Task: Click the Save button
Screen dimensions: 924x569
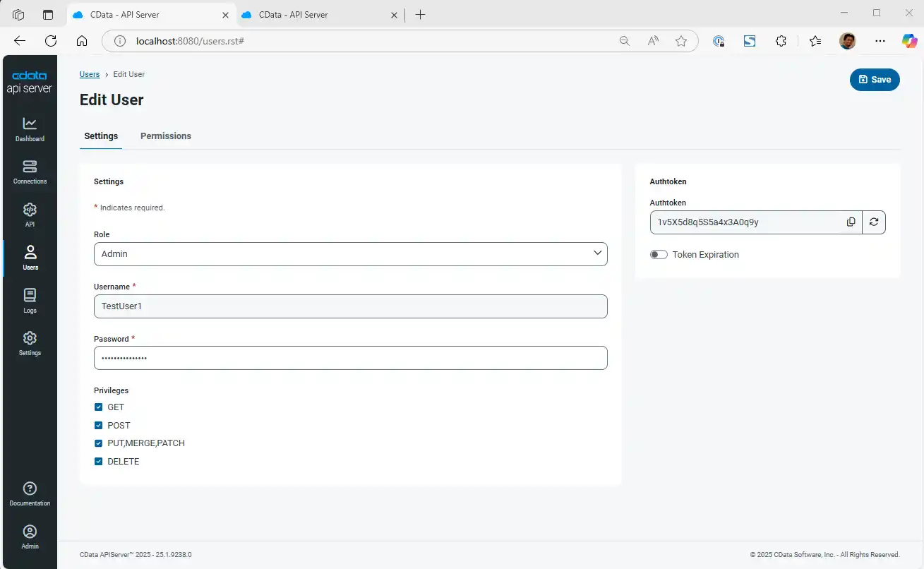Action: click(875, 80)
